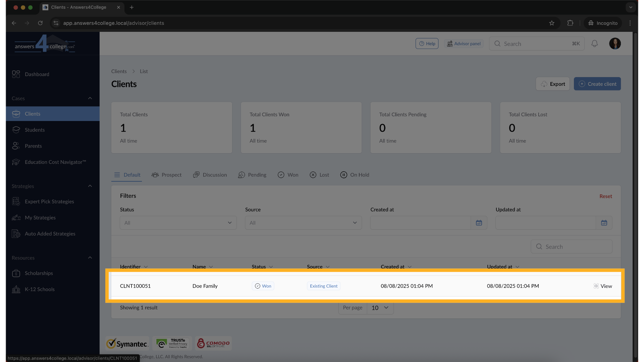The width and height of the screenshot is (644, 362).
Task: Bookmark this page with star icon
Action: (x=552, y=23)
